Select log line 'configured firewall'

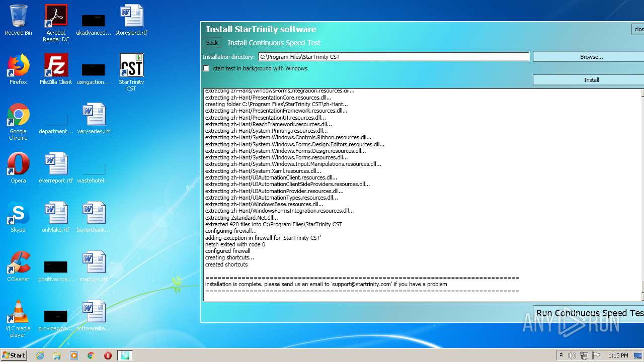coord(227,251)
